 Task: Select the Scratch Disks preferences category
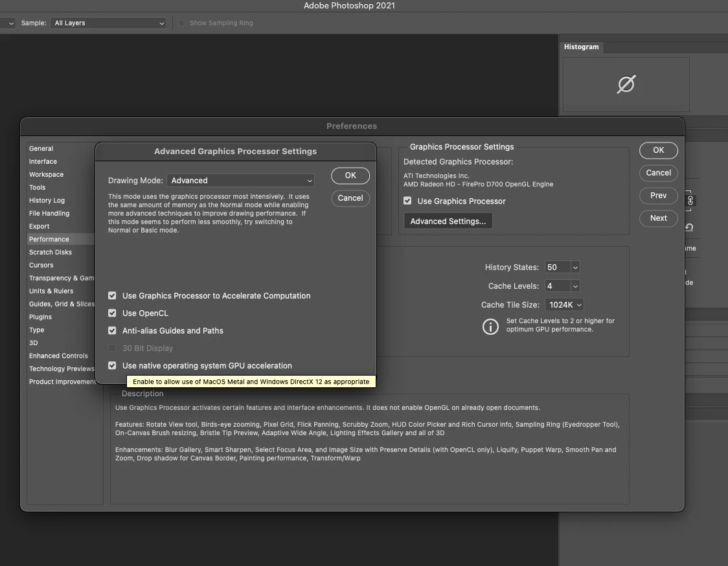pyautogui.click(x=50, y=252)
